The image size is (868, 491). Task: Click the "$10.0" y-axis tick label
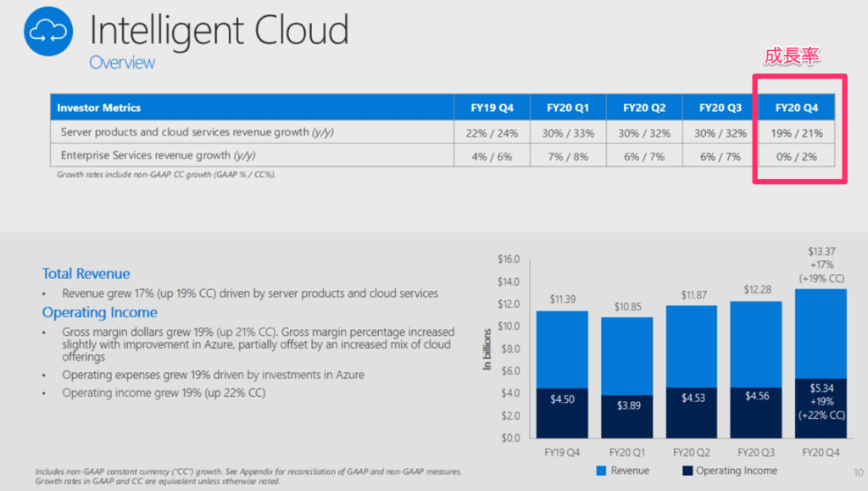pyautogui.click(x=509, y=326)
